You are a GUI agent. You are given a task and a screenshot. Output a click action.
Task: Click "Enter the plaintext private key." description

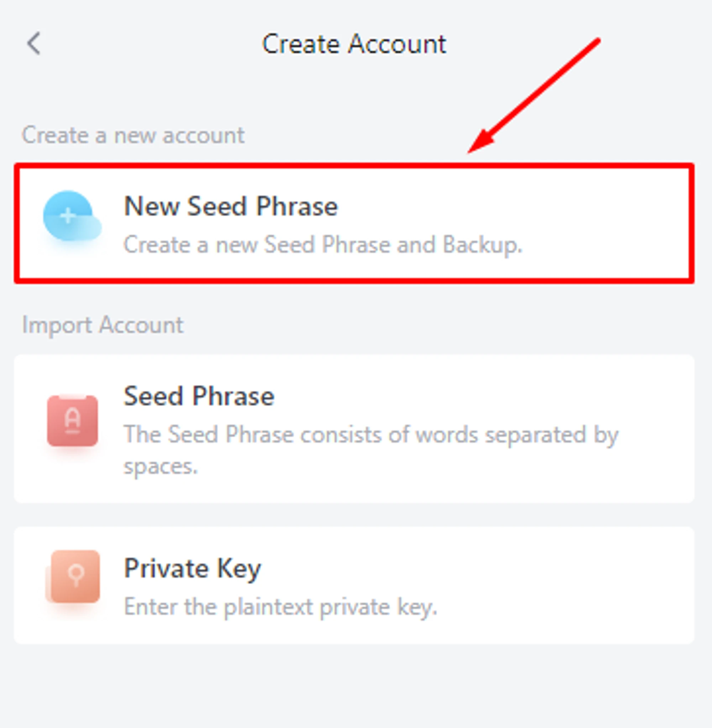pyautogui.click(x=281, y=607)
